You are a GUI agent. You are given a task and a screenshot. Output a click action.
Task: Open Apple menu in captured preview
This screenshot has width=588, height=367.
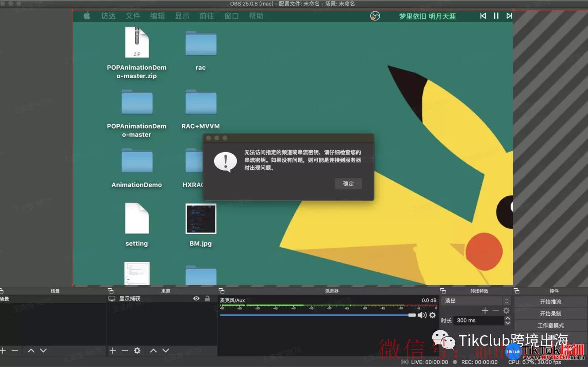(87, 16)
